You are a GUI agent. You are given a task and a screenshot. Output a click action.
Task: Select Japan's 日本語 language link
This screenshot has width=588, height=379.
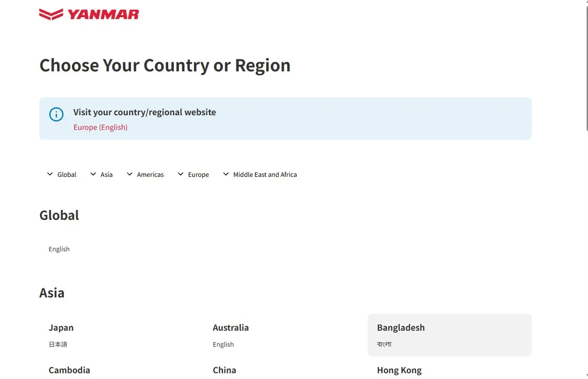tap(58, 344)
